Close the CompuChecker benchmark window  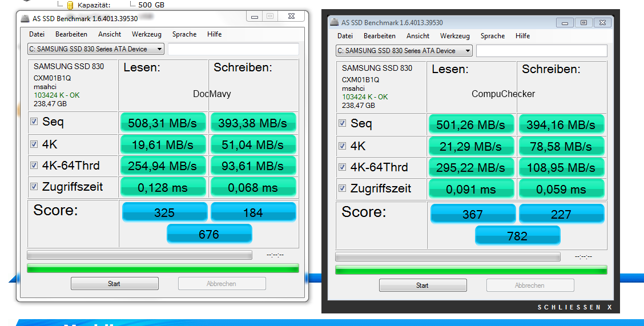[x=602, y=23]
